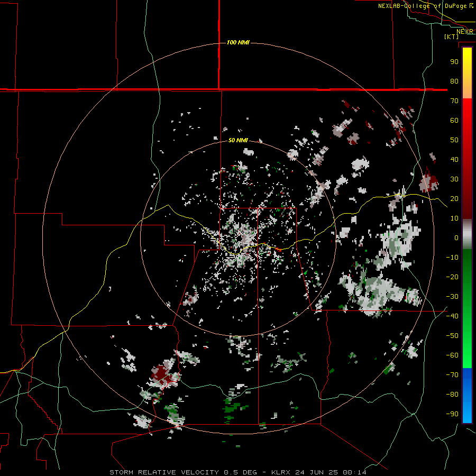Click the KLRX radar site identifier

tap(281, 472)
